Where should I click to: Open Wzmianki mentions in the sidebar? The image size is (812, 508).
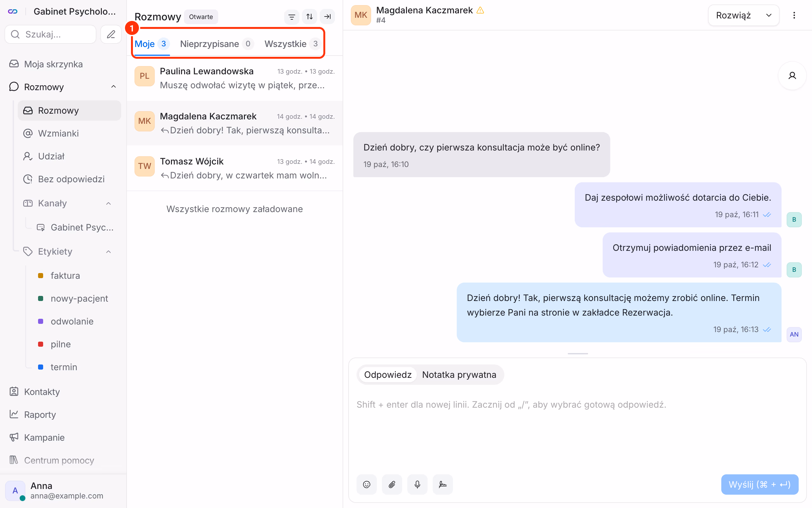69,133
